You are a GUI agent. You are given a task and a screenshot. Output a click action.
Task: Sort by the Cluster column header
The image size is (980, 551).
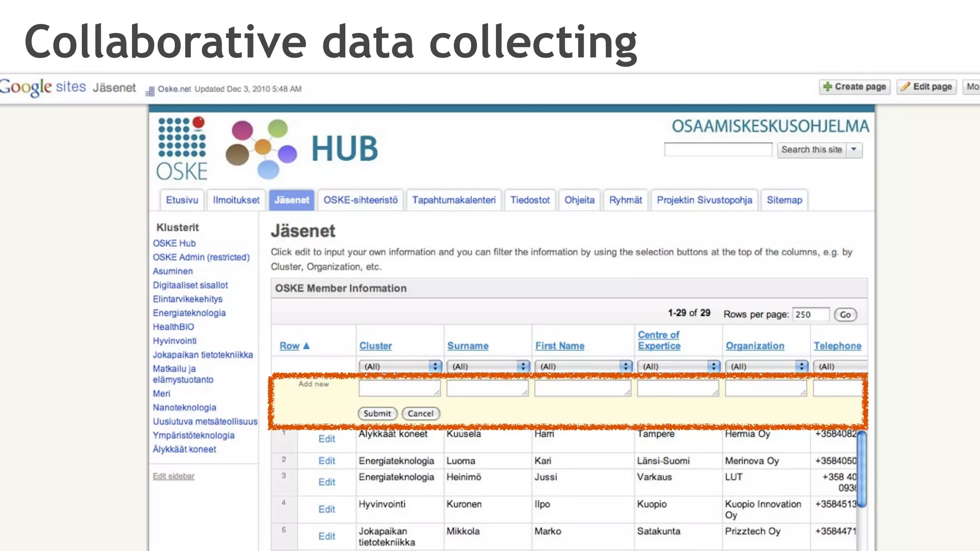pyautogui.click(x=375, y=345)
